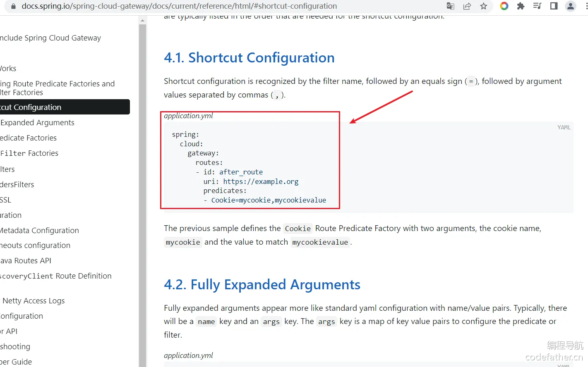Open the 'r API' sidebar entry

point(9,331)
